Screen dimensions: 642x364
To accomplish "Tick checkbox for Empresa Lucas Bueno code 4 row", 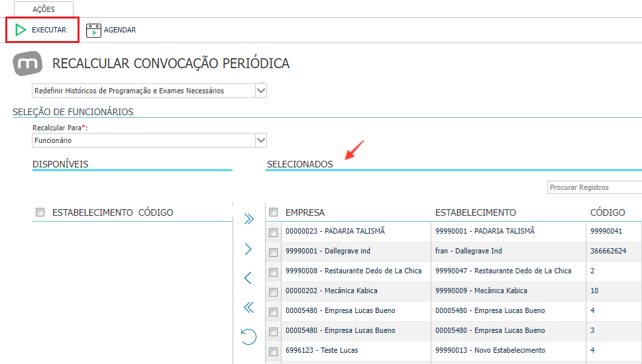I will 273,312.
